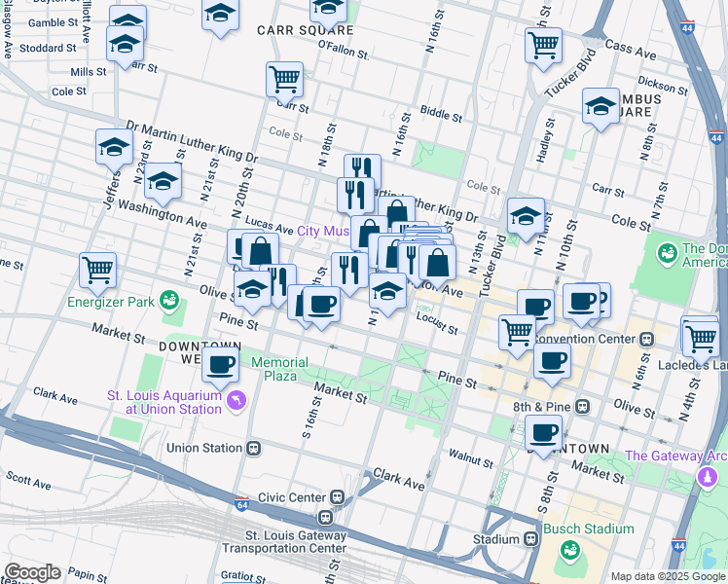Click the grocery cart marker near Cass Ave
This screenshot has height=584, width=728.
(x=543, y=47)
